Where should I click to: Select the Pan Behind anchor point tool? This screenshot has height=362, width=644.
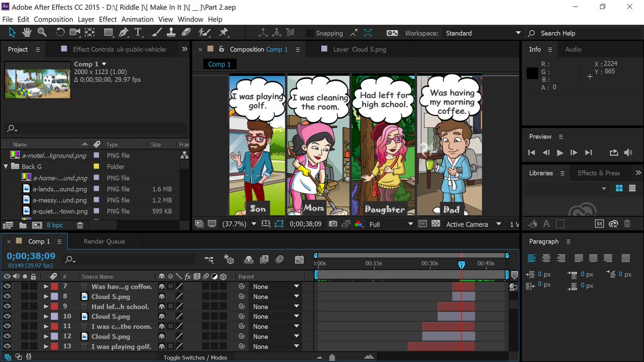pyautogui.click(x=90, y=33)
